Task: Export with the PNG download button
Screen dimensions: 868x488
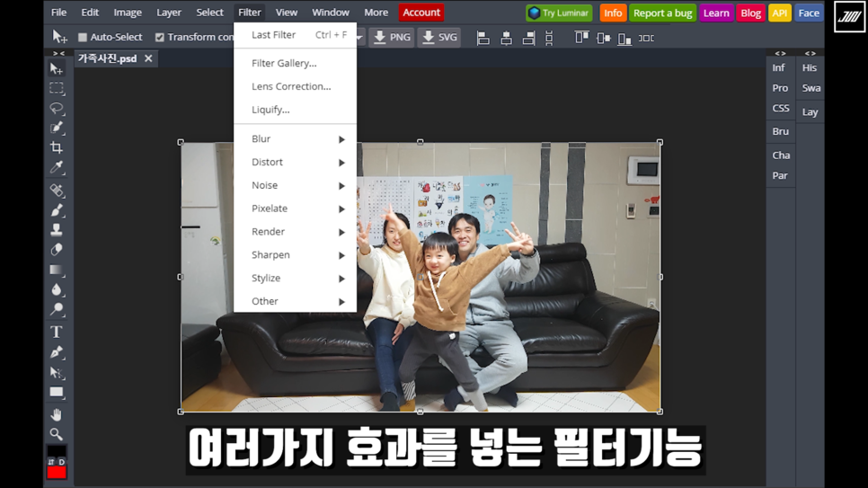Action: (x=392, y=37)
